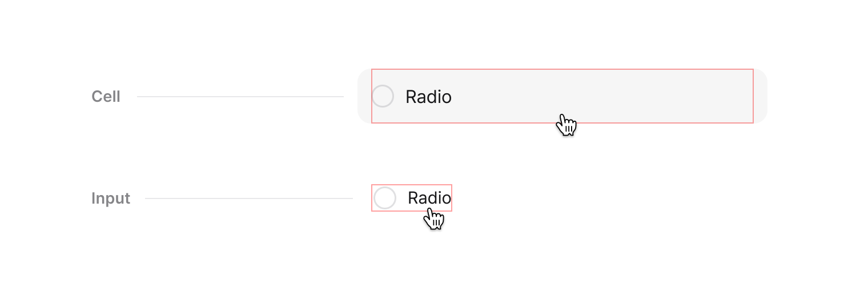Click the hand cursor icon below Input radio
The image size is (868, 294).
[x=435, y=218]
